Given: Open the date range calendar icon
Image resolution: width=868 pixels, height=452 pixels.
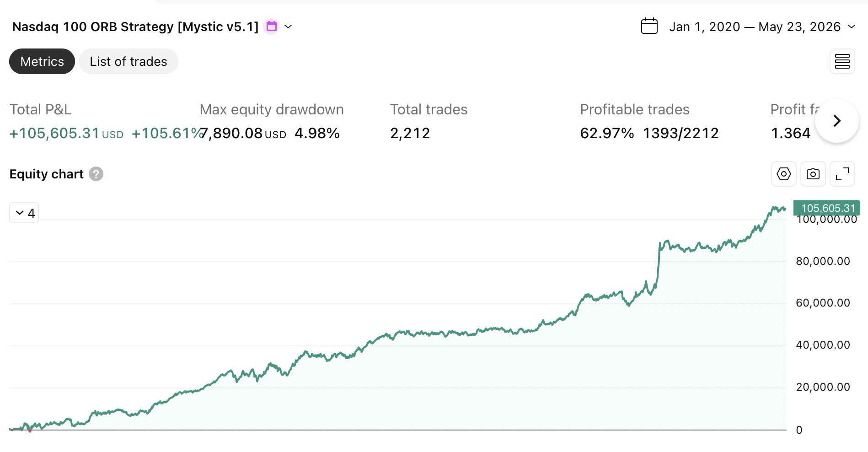Looking at the screenshot, I should (649, 26).
